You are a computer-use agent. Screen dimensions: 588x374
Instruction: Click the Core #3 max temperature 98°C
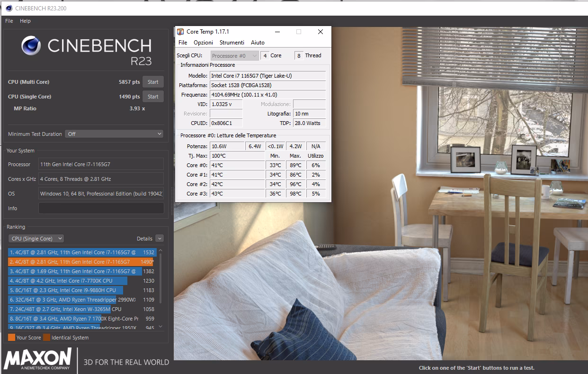(295, 194)
